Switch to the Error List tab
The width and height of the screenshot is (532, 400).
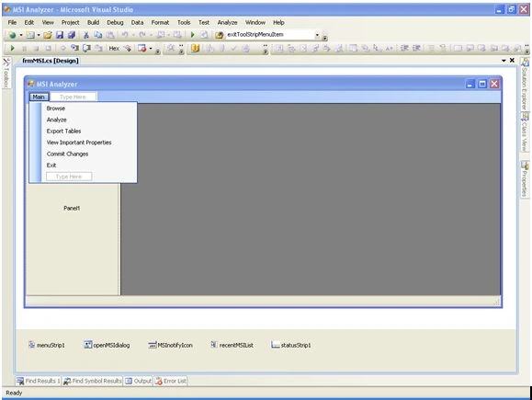tap(171, 381)
